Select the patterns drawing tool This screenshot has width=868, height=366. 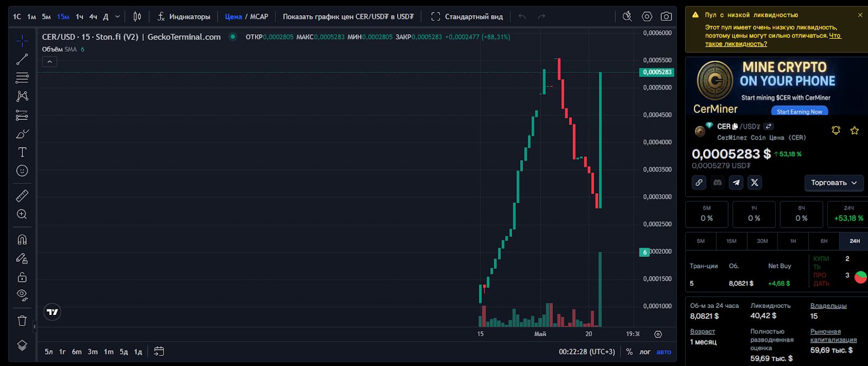coord(22,96)
